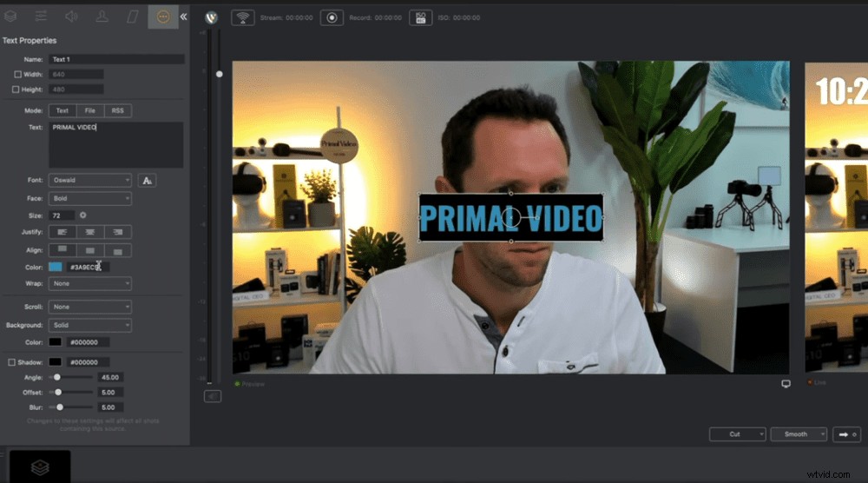
Task: Align text to the bottom
Action: pos(117,250)
